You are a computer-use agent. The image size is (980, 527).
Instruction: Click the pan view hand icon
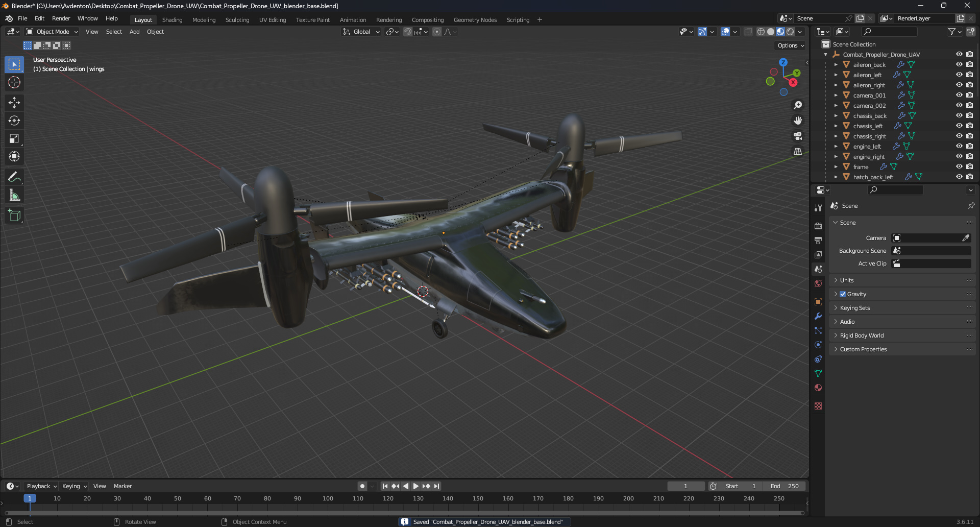798,121
